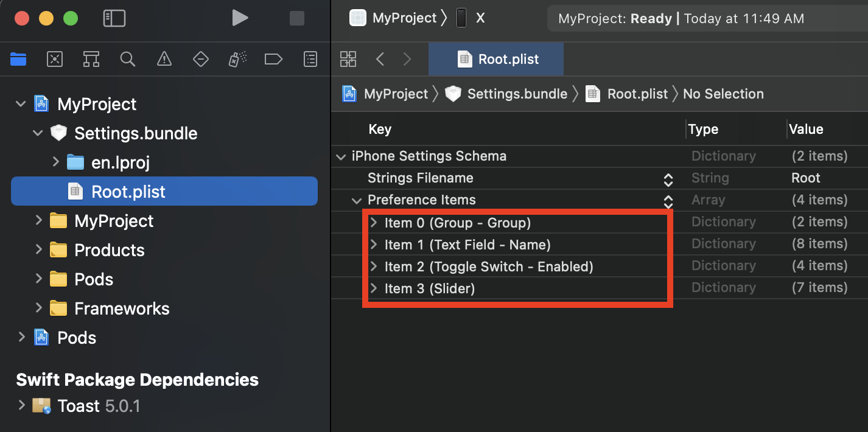
Task: Open the Source Control navigator
Action: (x=55, y=59)
